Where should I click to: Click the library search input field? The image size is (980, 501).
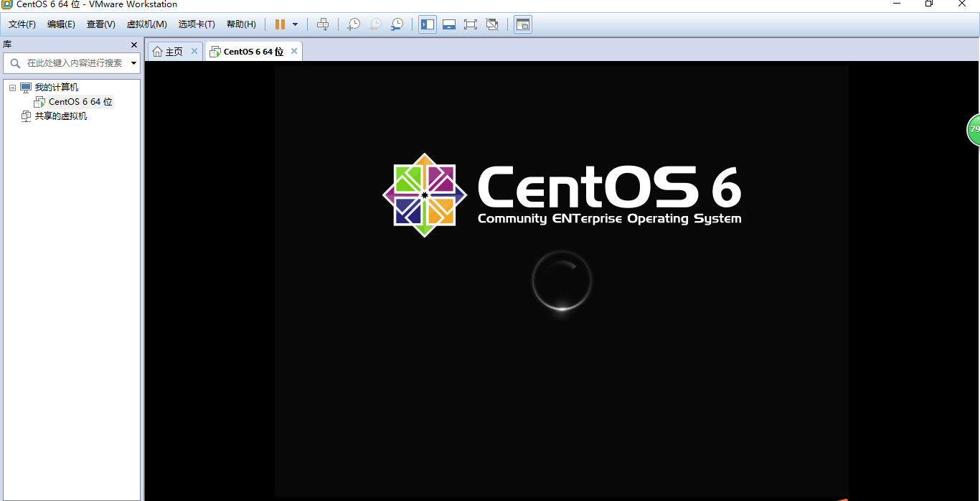[75, 63]
